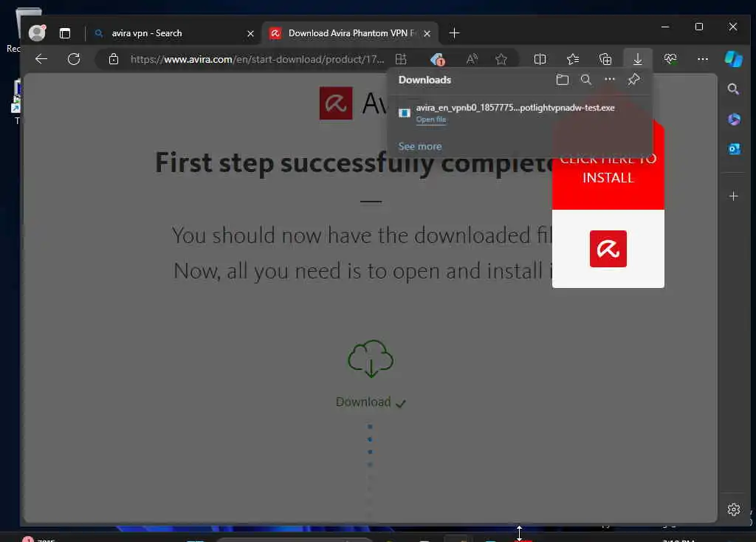Click the green cloud download icon

click(x=371, y=359)
